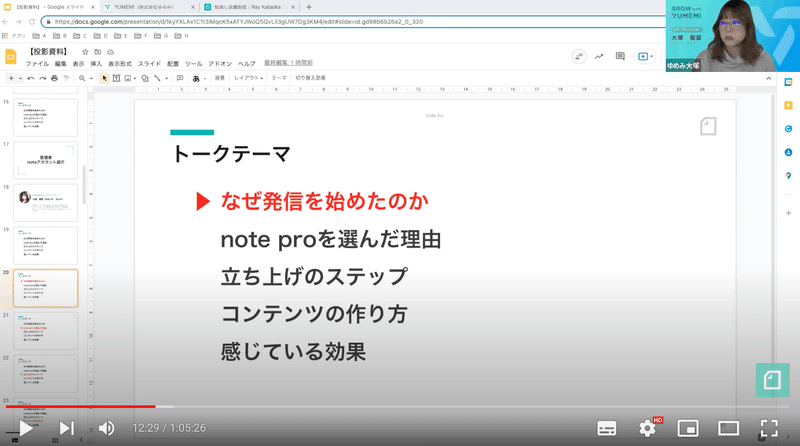
Task: Seek on the red video progress bar
Action: coord(81,406)
